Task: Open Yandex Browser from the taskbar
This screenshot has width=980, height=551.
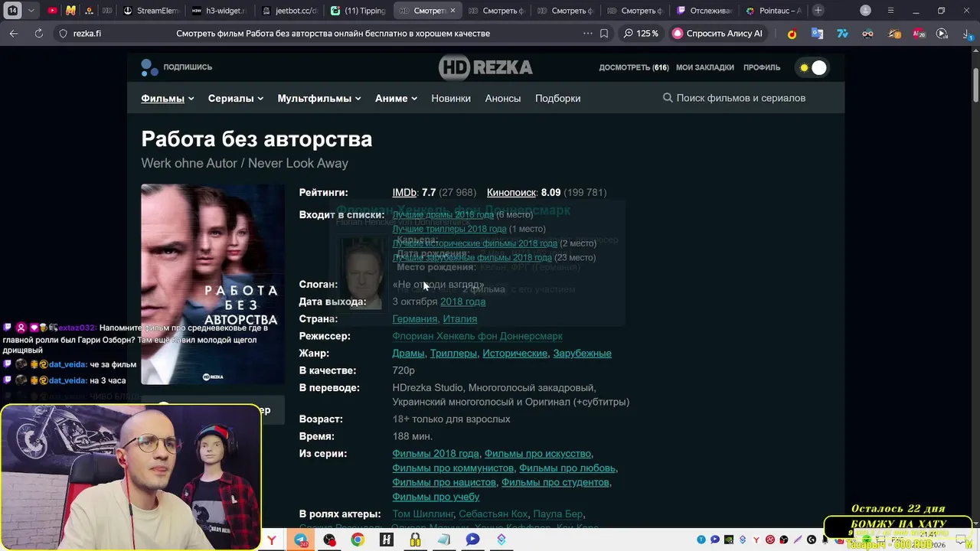Action: tap(272, 540)
